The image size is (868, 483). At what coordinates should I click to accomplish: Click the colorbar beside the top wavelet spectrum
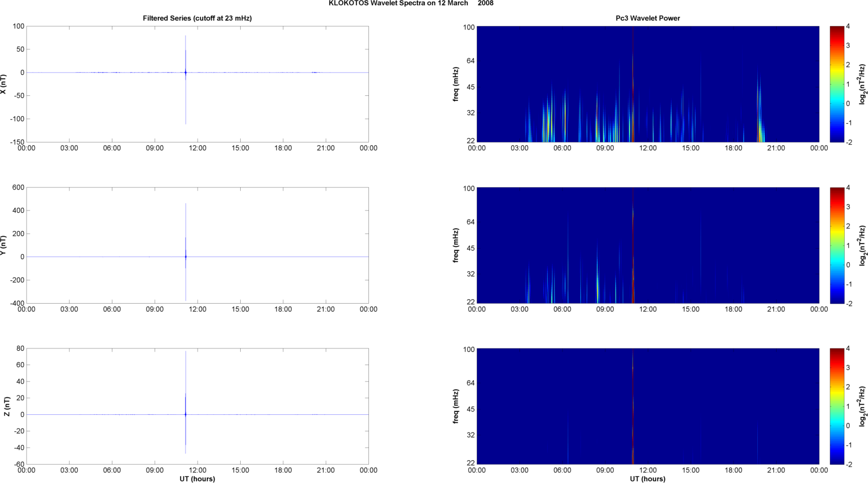(837, 84)
